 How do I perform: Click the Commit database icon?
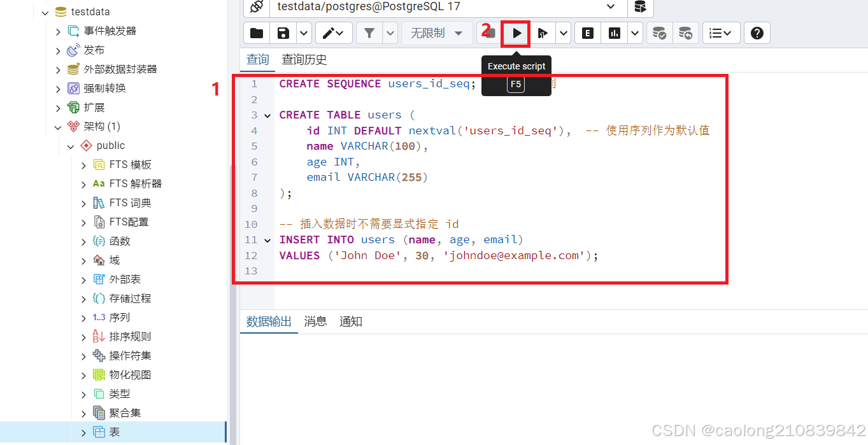(x=660, y=33)
